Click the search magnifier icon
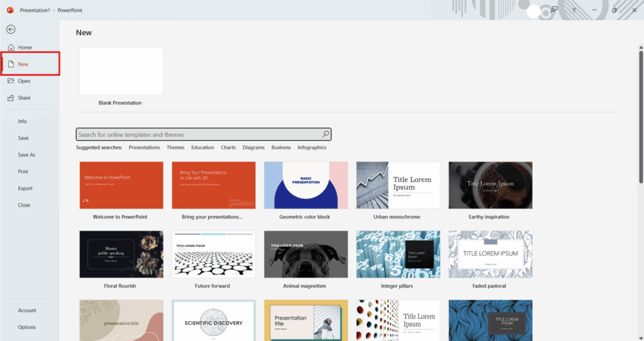Viewport: 644px width, 341px height. [x=325, y=134]
